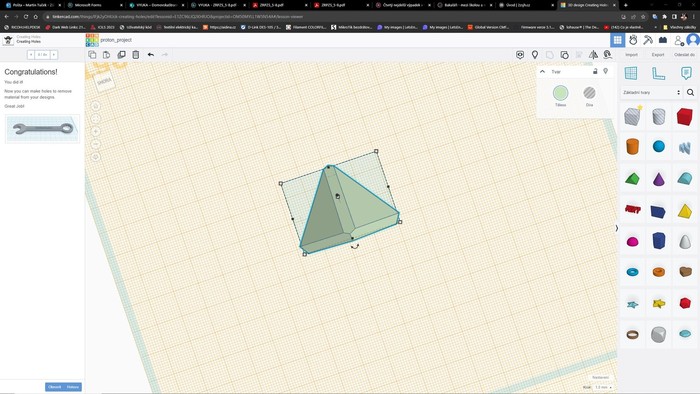This screenshot has width=700, height=394.
Task: Open the Blocks pickaxe mode
Action: click(x=648, y=40)
